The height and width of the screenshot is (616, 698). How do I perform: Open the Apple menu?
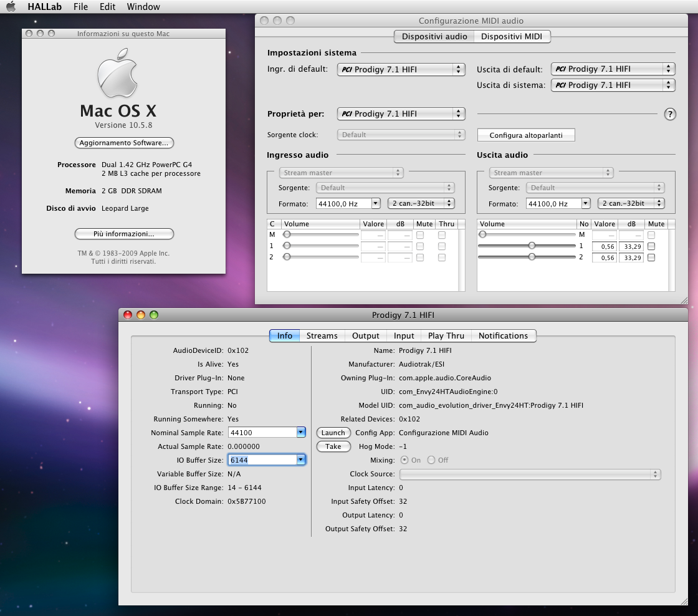[11, 7]
